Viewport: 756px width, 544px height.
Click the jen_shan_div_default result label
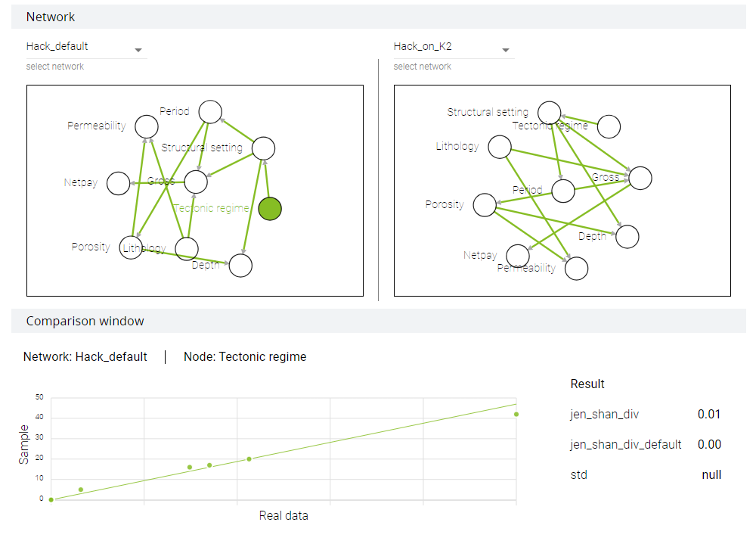tap(626, 444)
